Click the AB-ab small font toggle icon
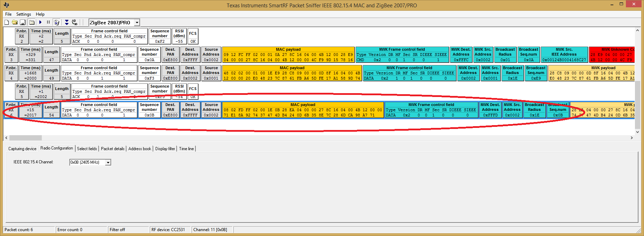This screenshot has height=236, width=644. point(75,22)
